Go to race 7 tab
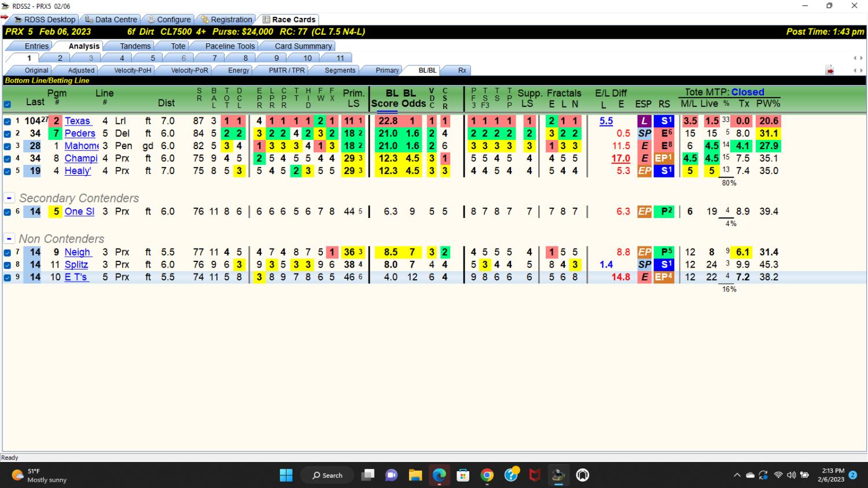The width and height of the screenshot is (868, 488). click(x=215, y=58)
